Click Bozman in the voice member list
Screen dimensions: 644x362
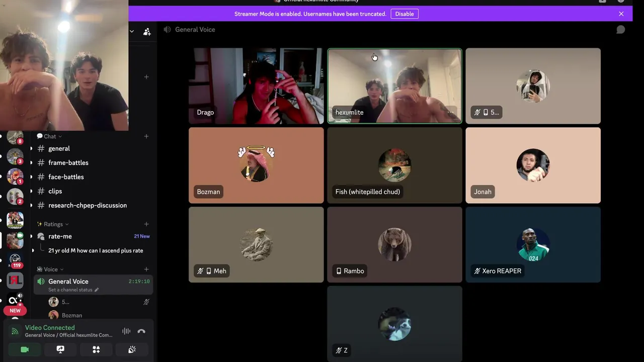pyautogui.click(x=72, y=315)
